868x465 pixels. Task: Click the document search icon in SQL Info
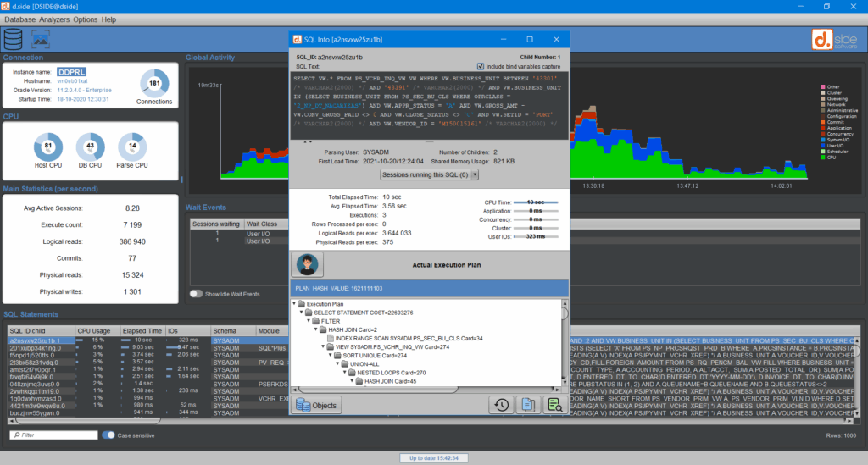(554, 405)
